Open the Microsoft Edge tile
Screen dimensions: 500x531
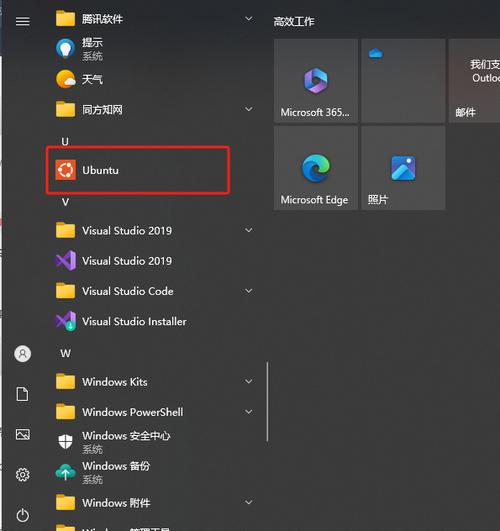(x=316, y=168)
